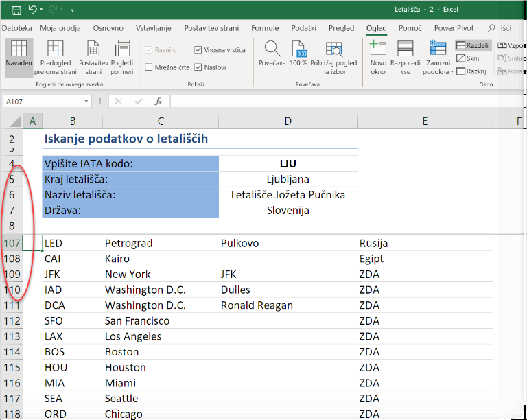527x420 pixels.
Task: Click the HOU cell
Action: (x=73, y=368)
